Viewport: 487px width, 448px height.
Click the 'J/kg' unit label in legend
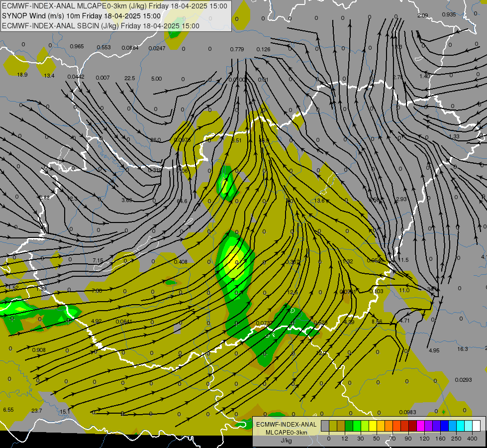286,441
